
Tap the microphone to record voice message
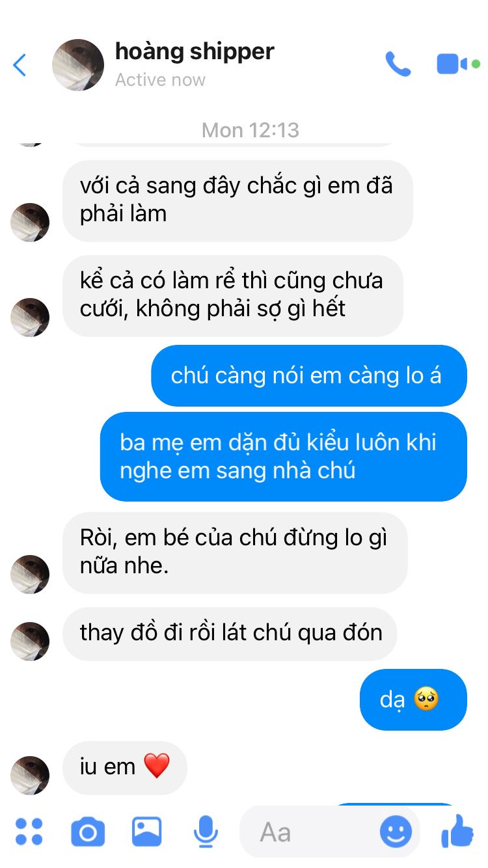(206, 832)
